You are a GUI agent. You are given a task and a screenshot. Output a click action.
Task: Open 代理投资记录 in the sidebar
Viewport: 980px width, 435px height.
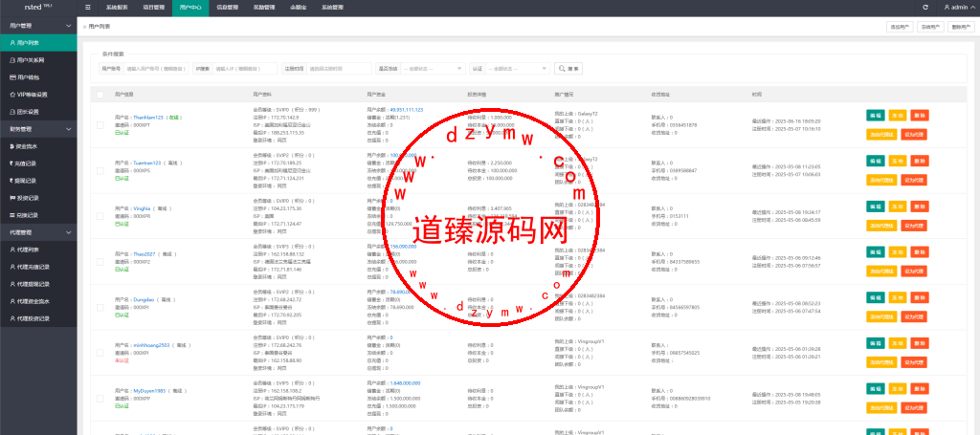(38, 318)
